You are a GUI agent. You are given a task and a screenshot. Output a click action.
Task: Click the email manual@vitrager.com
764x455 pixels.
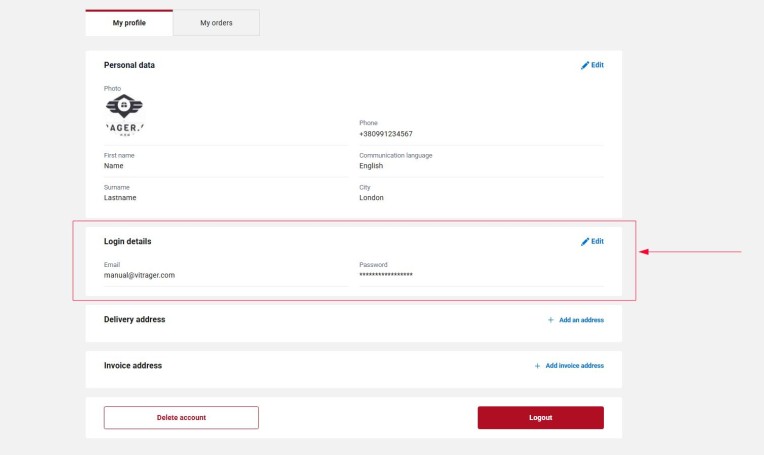click(139, 275)
